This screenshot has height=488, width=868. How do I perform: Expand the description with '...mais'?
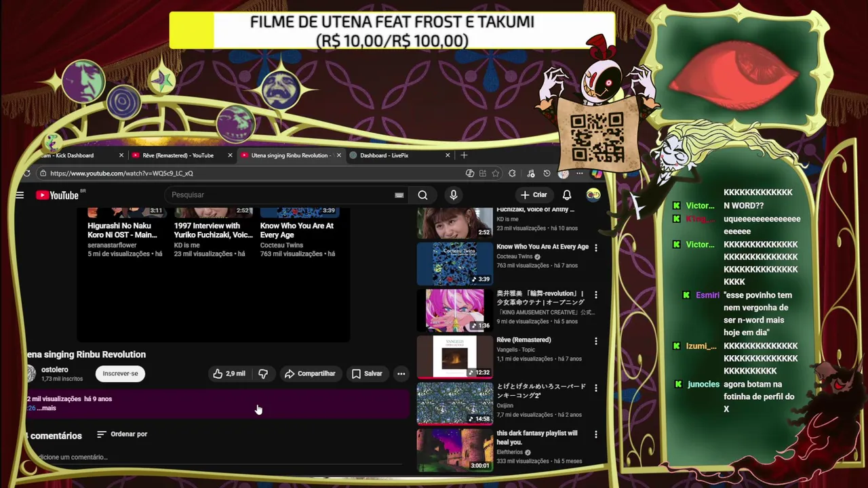(46, 408)
